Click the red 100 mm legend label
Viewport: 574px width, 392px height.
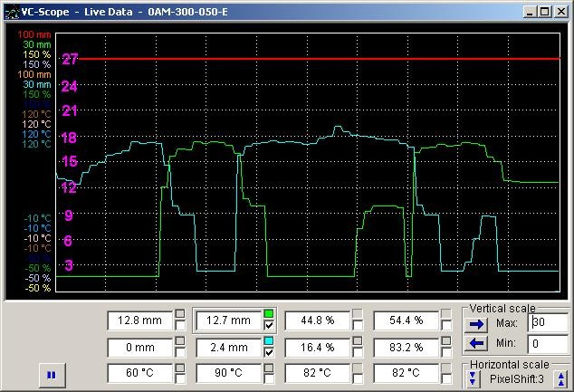coord(34,34)
